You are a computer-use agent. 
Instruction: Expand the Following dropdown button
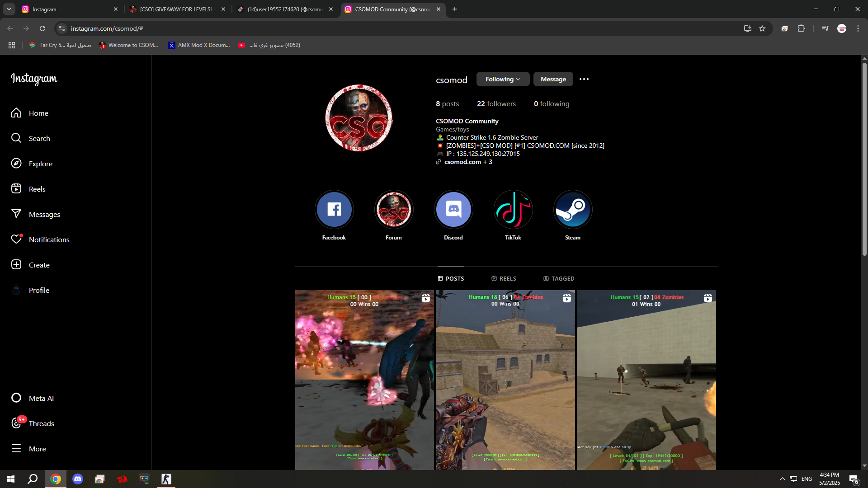click(503, 79)
